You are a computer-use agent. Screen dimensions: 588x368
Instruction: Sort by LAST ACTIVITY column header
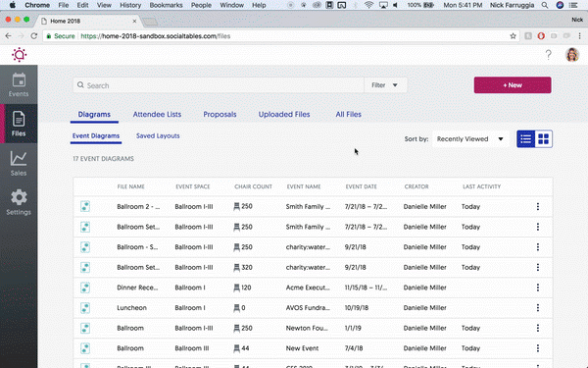[481, 186]
